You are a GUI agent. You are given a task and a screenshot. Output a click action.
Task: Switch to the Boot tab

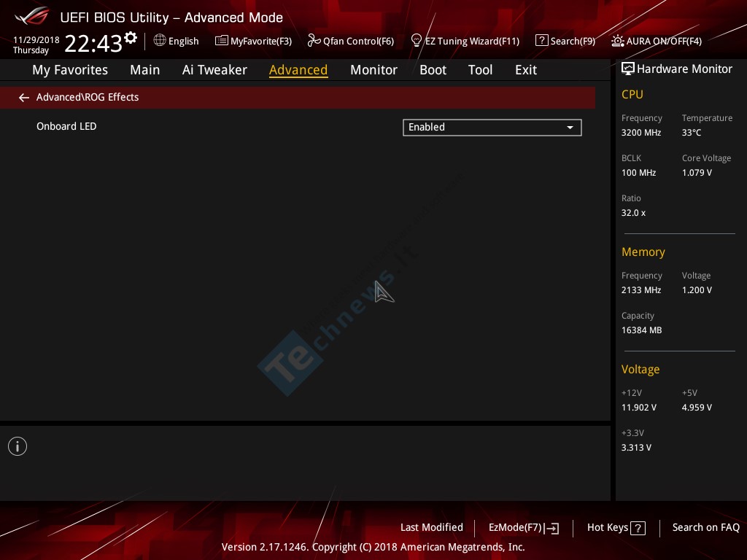433,70
